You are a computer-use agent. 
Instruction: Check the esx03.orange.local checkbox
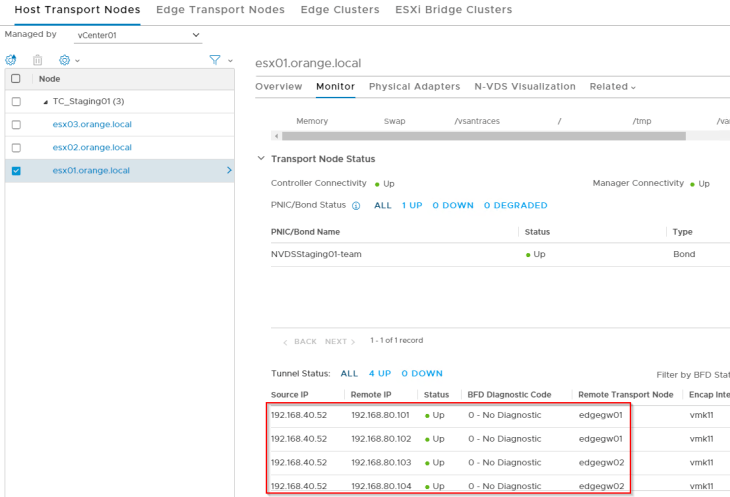[x=16, y=125]
